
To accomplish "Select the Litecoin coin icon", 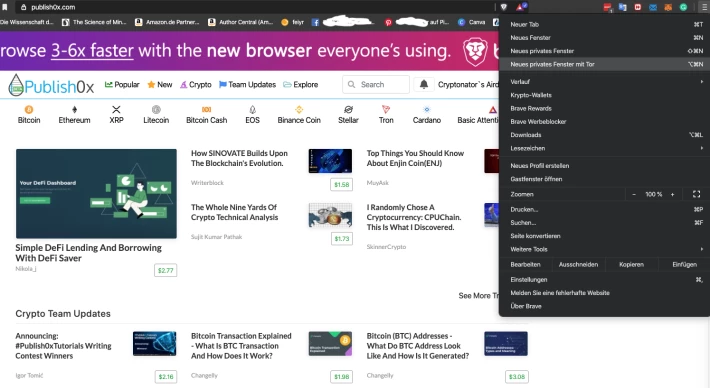I will pyautogui.click(x=156, y=110).
